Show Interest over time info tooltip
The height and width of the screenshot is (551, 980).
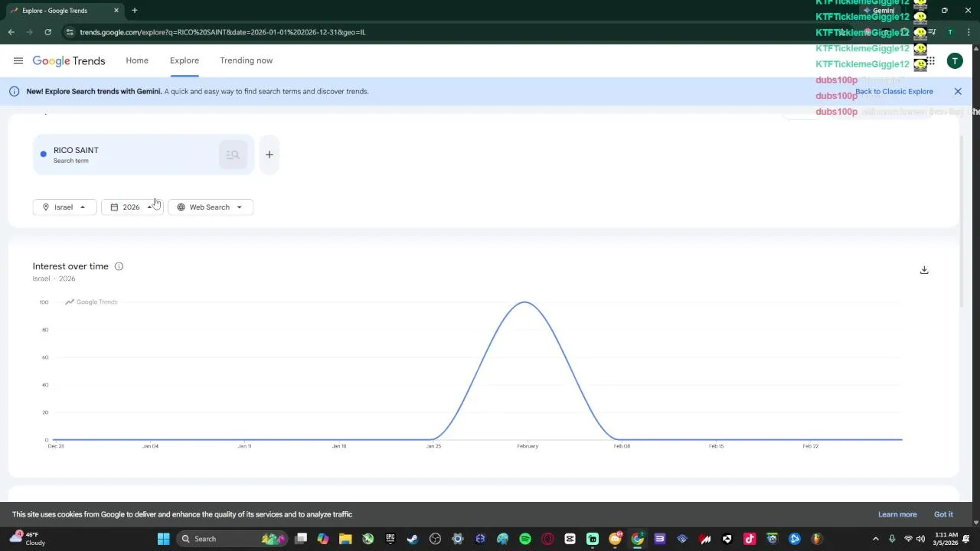(119, 266)
